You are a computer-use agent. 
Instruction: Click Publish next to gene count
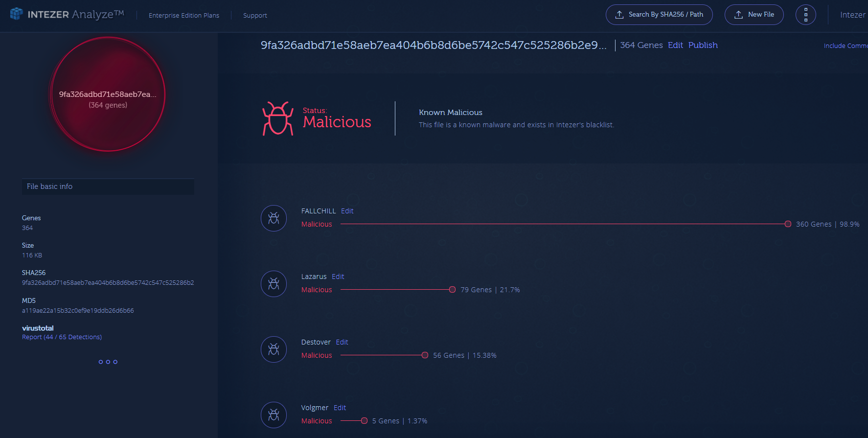coord(703,45)
